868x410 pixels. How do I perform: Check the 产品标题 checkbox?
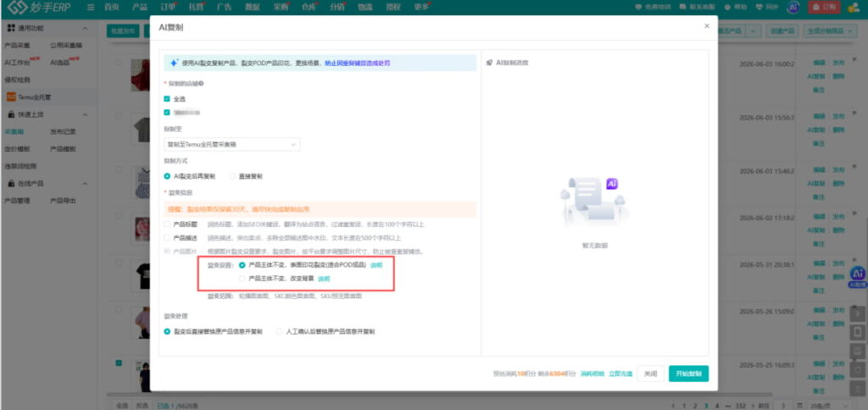pyautogui.click(x=167, y=224)
